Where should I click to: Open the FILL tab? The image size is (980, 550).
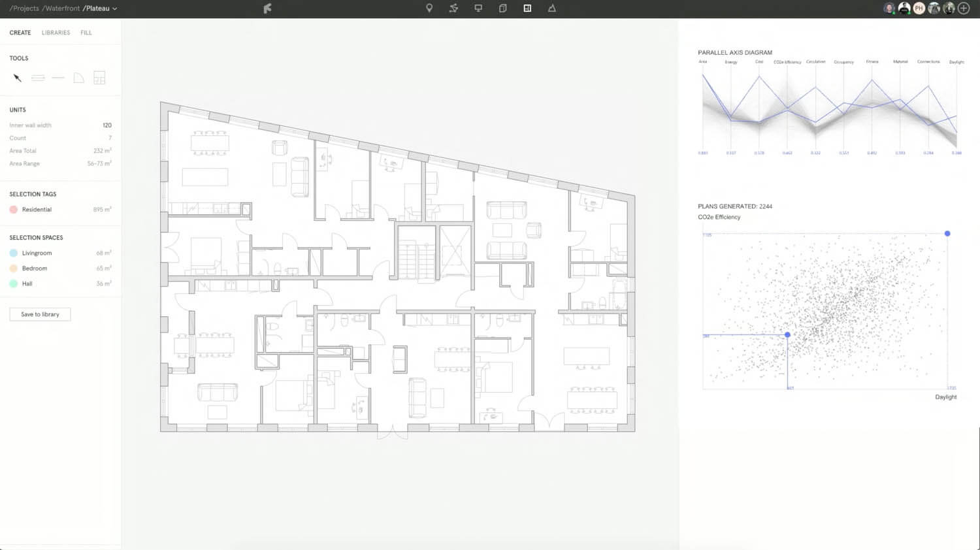86,32
